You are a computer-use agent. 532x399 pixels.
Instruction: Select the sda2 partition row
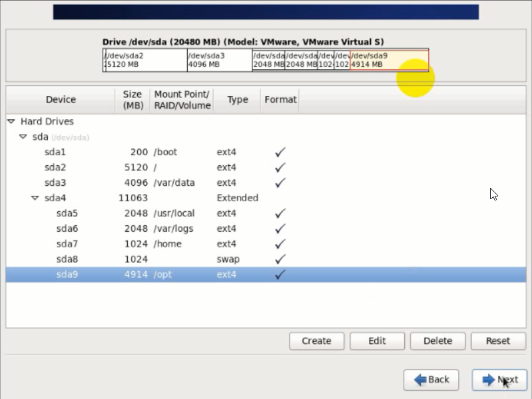[266, 167]
